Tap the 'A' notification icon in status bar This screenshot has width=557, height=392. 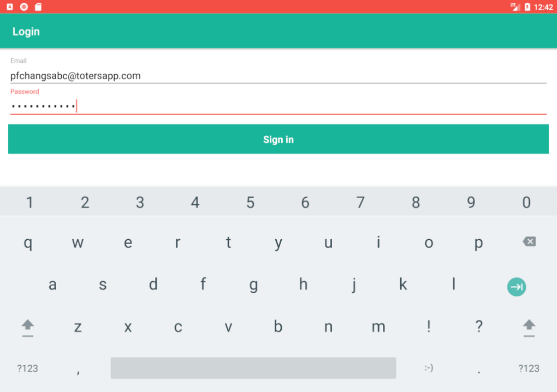pos(10,7)
